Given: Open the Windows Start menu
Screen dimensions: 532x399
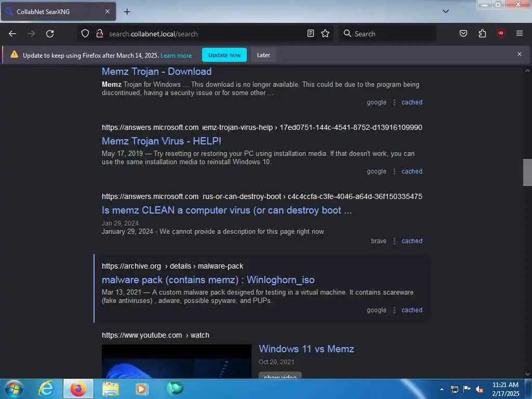Looking at the screenshot, I should coord(14,389).
